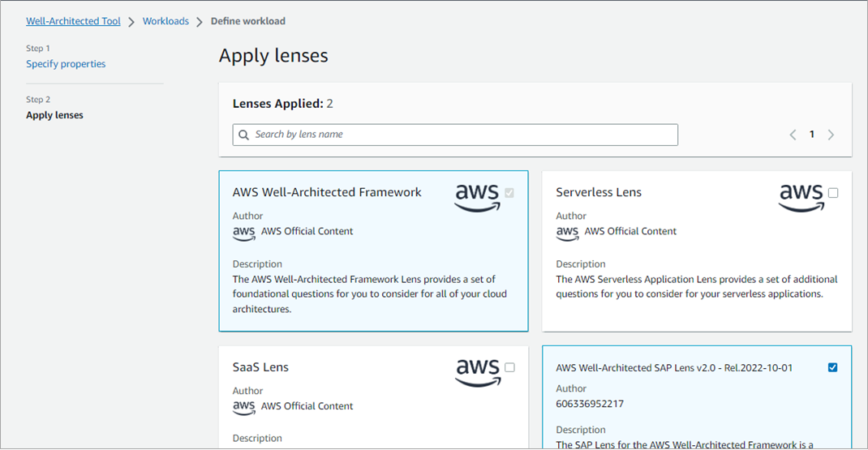Screen dimensions: 868x450
Task: Enable the Serverless Lens checkbox
Action: tap(833, 193)
